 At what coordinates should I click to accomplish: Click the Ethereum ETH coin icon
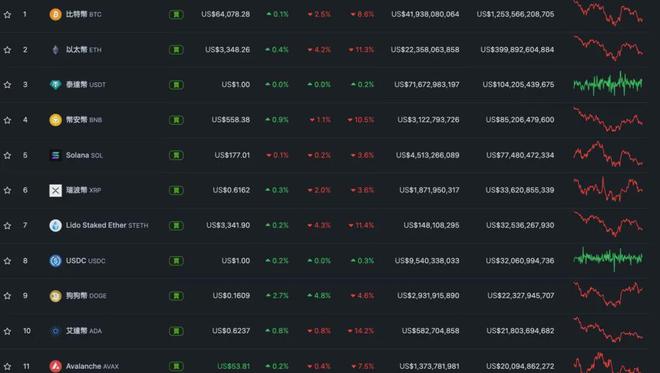coord(55,50)
